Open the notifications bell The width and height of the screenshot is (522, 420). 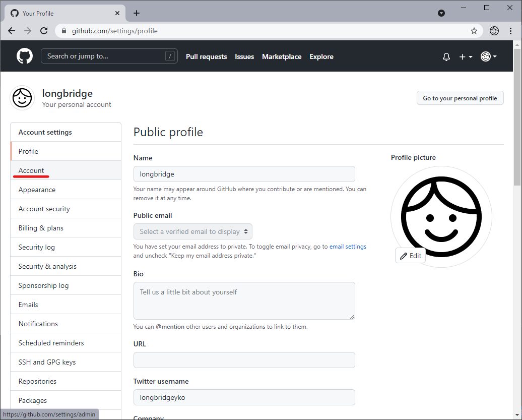pyautogui.click(x=446, y=56)
